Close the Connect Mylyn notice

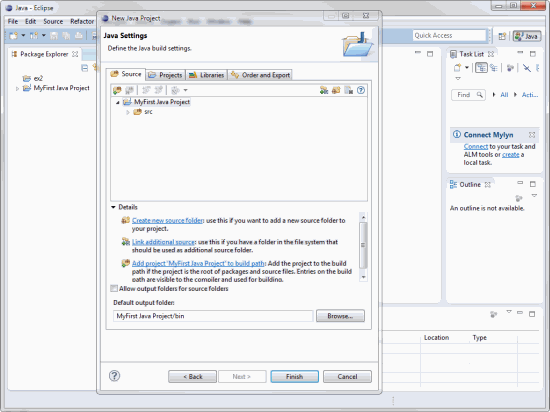point(532,135)
